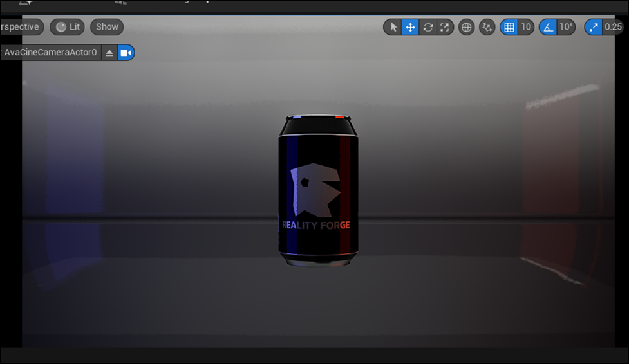Click the AvaCineCameraActor0 pilot label

[x=50, y=53]
